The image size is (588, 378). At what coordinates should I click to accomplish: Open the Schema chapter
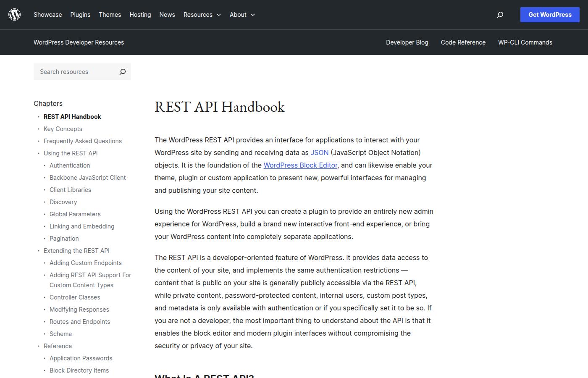tap(60, 334)
